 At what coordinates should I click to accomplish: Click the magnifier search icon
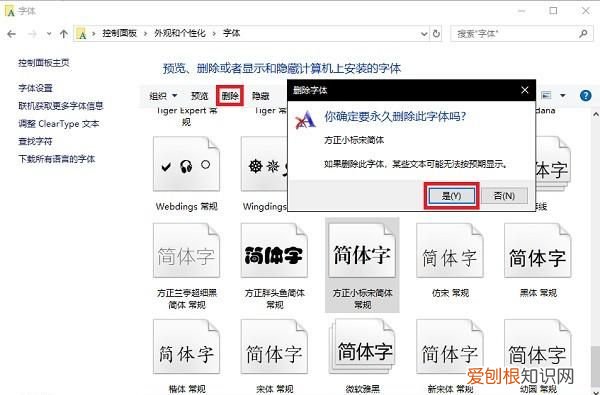click(x=584, y=34)
